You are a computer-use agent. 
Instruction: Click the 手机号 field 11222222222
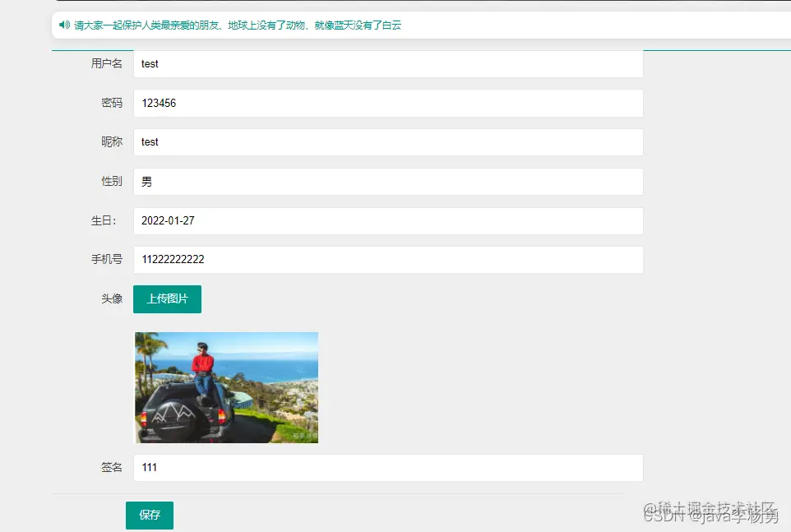click(x=388, y=260)
